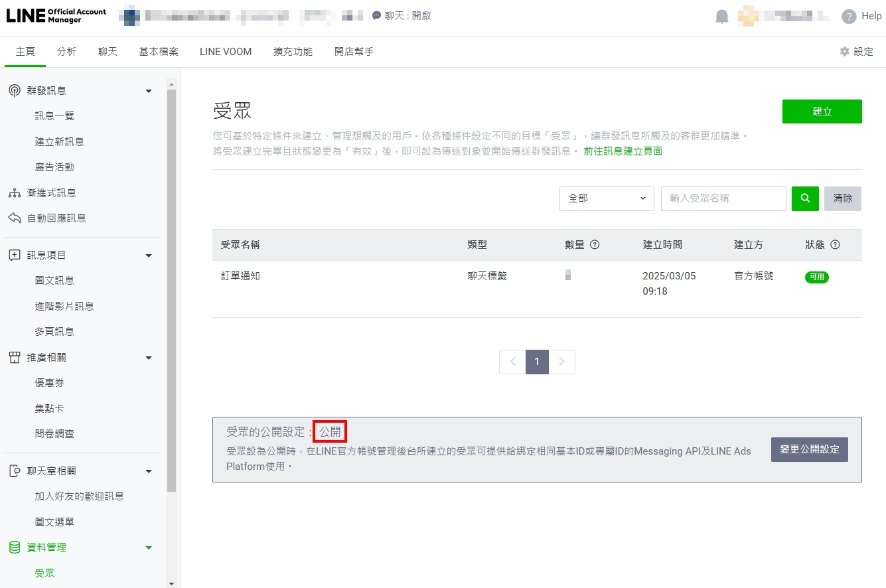Click the 自動回應訊息 reply arrow icon
This screenshot has width=886, height=588.
(x=15, y=218)
